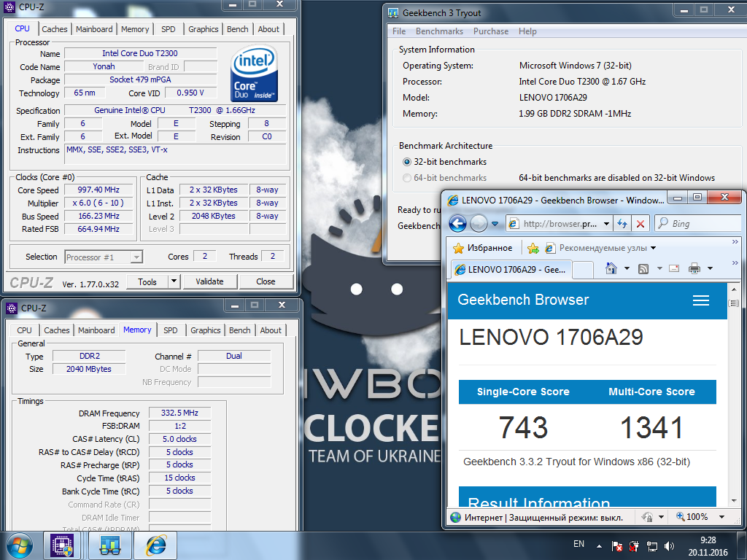Open the SPD tab in bottom CPU-Z
The image size is (747, 560).
click(x=171, y=330)
